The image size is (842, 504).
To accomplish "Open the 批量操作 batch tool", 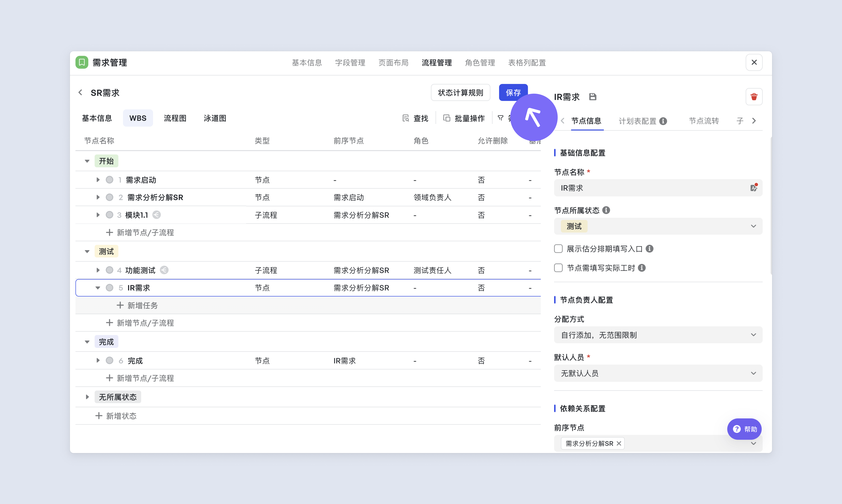I will [464, 118].
